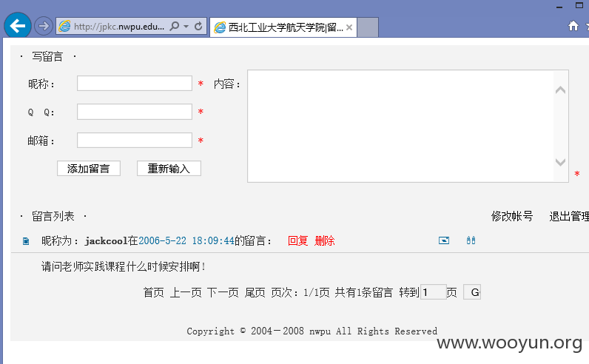This screenshot has width=589, height=364.
Task: Submit with the 添加留言 button
Action: tap(89, 168)
